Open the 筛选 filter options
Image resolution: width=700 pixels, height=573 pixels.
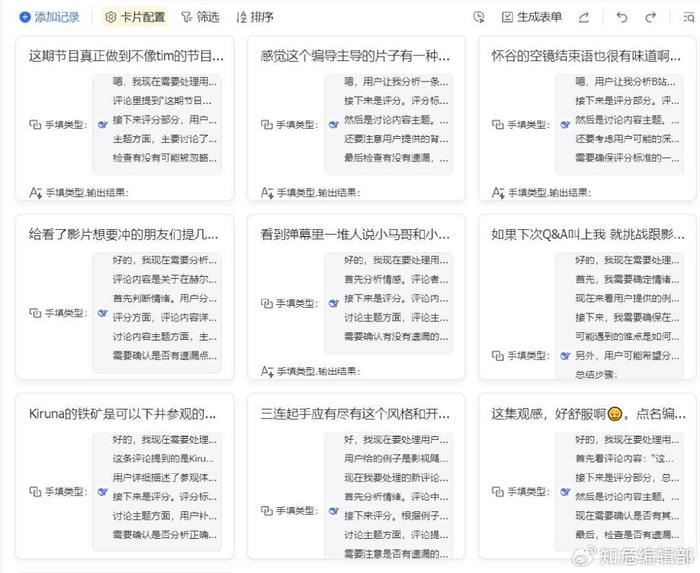click(200, 17)
